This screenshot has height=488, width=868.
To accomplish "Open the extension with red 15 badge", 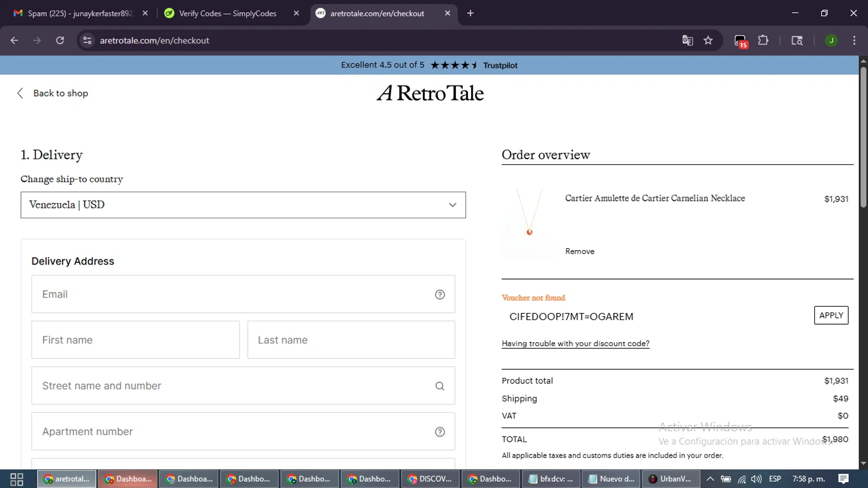I will coord(741,41).
